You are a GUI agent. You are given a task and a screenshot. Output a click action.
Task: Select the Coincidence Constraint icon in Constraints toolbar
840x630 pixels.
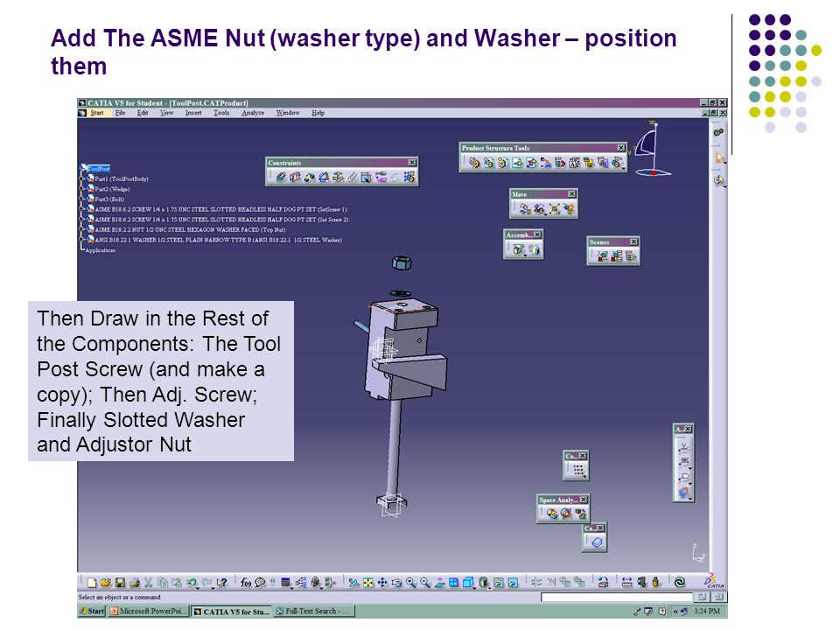point(280,177)
